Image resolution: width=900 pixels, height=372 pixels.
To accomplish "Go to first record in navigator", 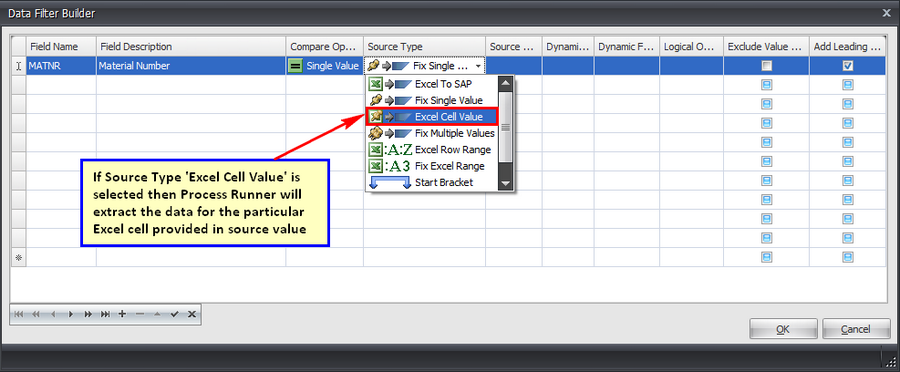I will [x=19, y=314].
